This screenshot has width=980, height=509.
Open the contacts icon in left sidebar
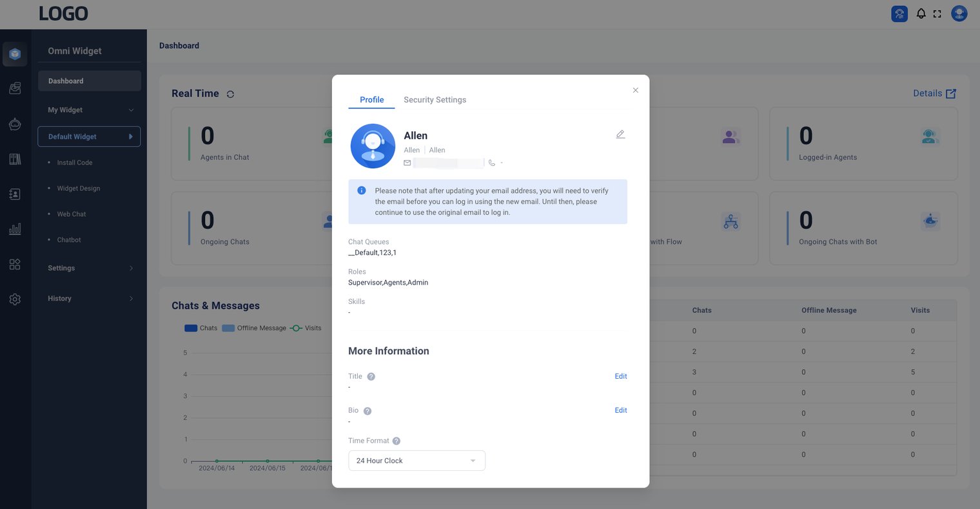15,194
